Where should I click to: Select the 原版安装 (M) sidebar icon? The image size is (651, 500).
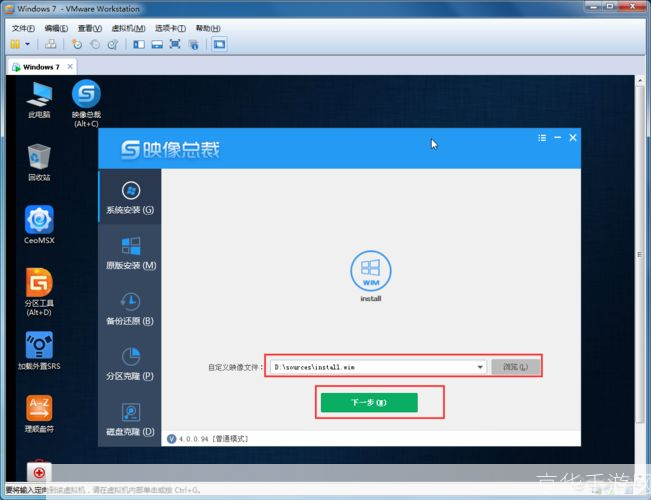129,253
